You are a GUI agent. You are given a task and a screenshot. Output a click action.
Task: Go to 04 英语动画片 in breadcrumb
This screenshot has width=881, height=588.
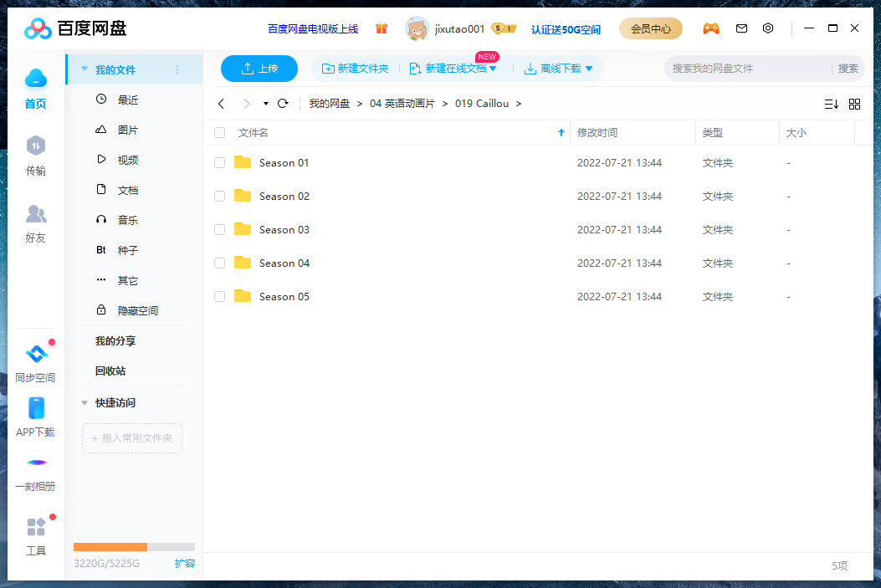402,104
